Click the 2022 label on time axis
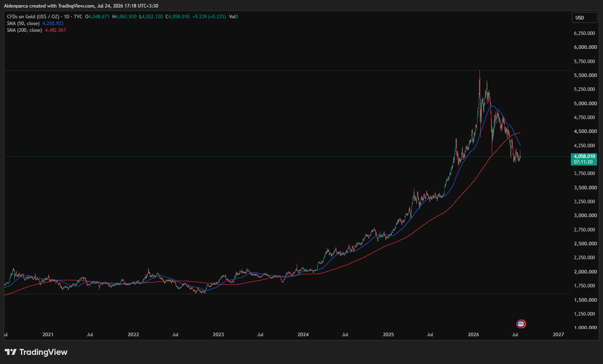 click(133, 335)
